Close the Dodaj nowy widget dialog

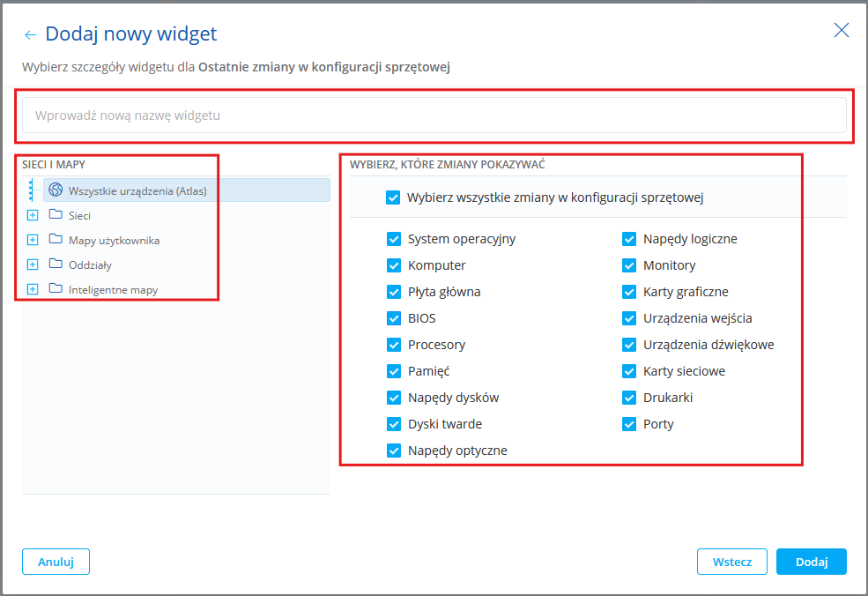coord(842,31)
